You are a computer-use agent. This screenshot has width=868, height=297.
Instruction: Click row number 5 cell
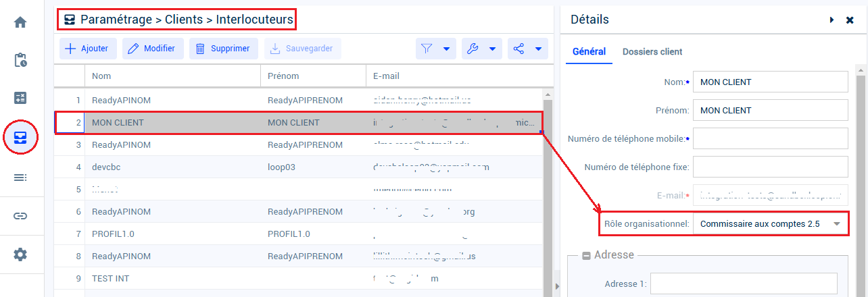pyautogui.click(x=70, y=189)
